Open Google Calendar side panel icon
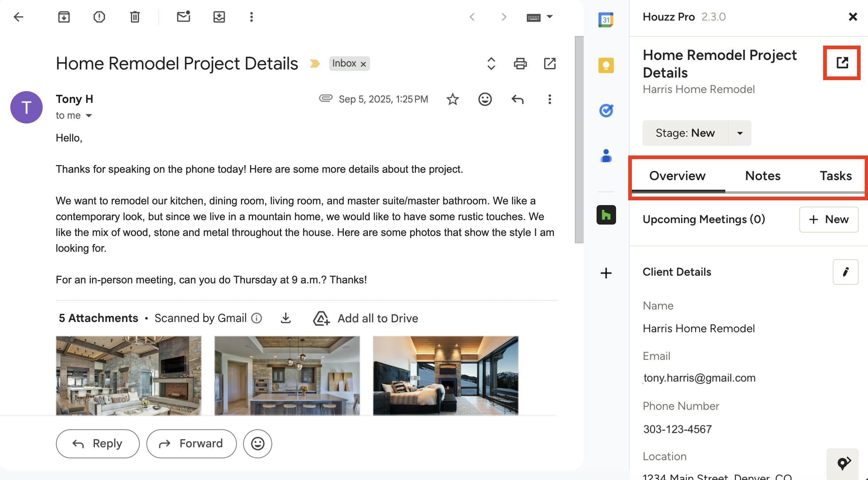The height and width of the screenshot is (480, 868). click(x=606, y=19)
